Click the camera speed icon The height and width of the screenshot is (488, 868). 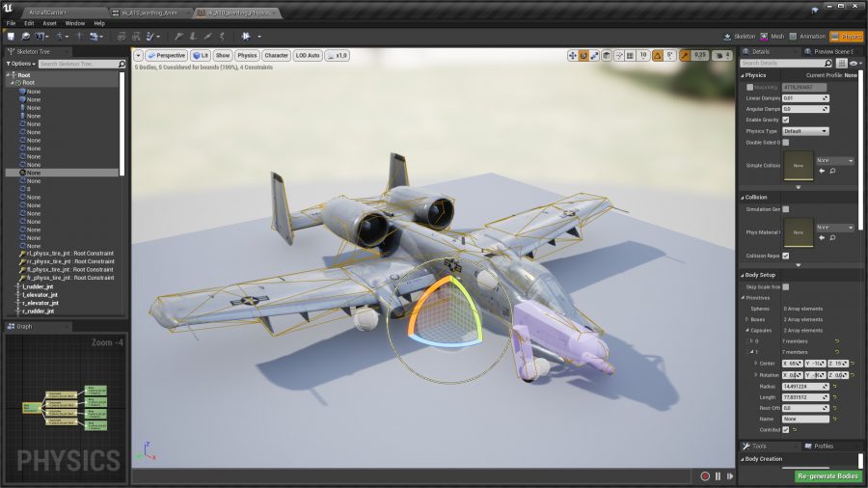click(x=719, y=55)
